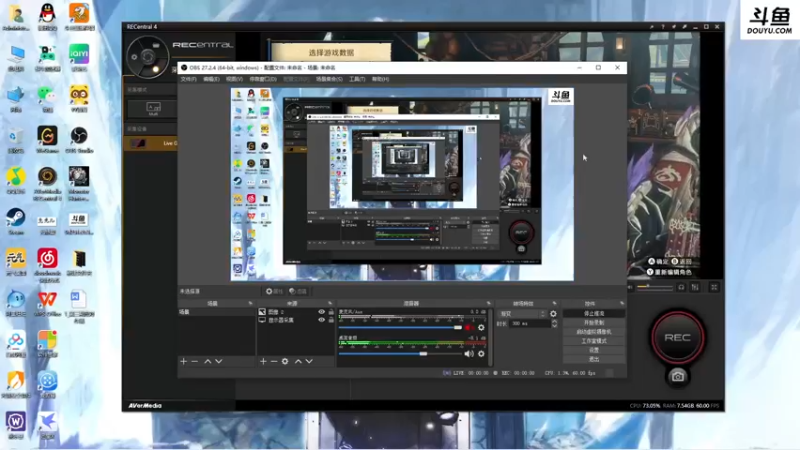This screenshot has height=450, width=800.
Task: Open 工具(T) menu in OBS
Action: pos(357,79)
